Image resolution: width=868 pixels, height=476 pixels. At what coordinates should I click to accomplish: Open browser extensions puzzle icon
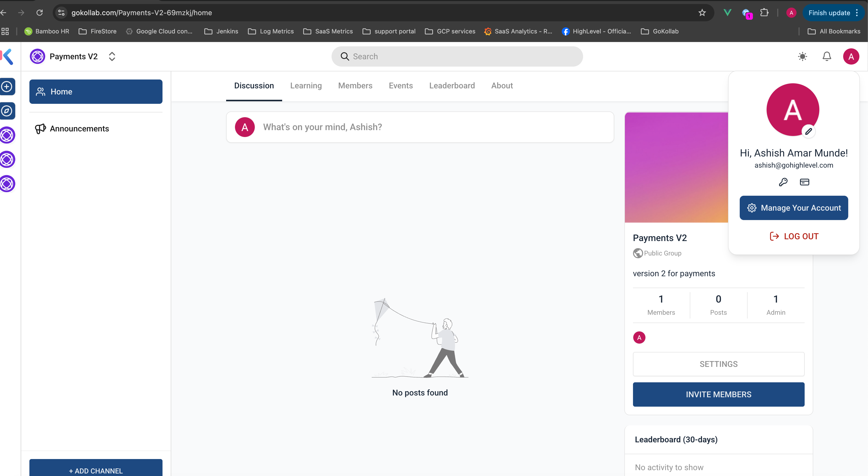click(764, 13)
